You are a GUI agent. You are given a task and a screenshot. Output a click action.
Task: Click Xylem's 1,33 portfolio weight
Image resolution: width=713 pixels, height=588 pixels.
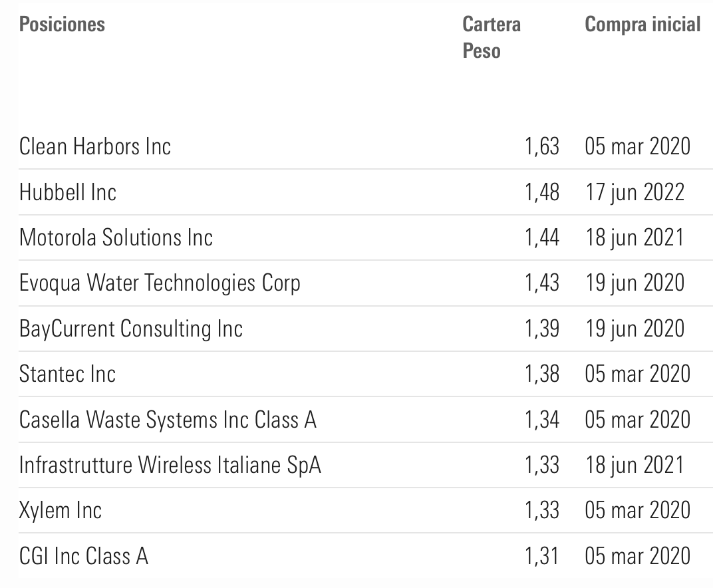click(541, 510)
